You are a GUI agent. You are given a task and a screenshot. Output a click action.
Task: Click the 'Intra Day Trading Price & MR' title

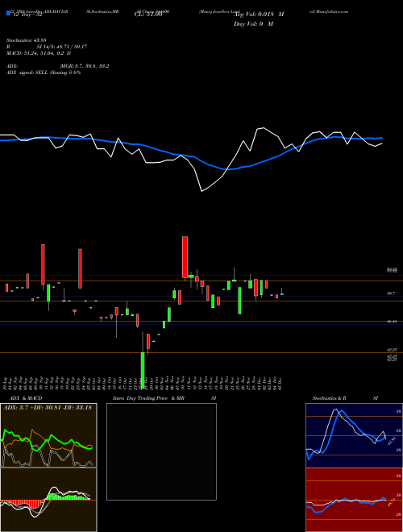148,398
